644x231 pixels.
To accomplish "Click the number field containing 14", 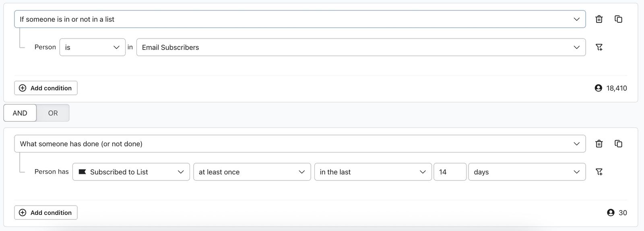I will 450,172.
